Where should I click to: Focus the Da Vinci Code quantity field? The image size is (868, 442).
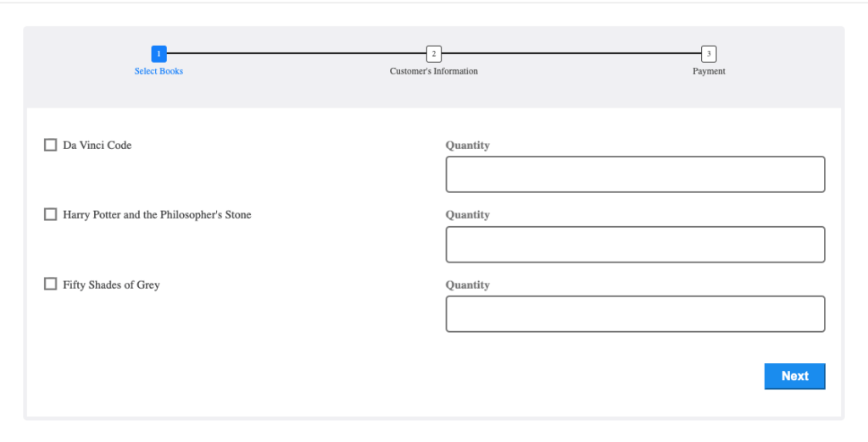pos(635,174)
